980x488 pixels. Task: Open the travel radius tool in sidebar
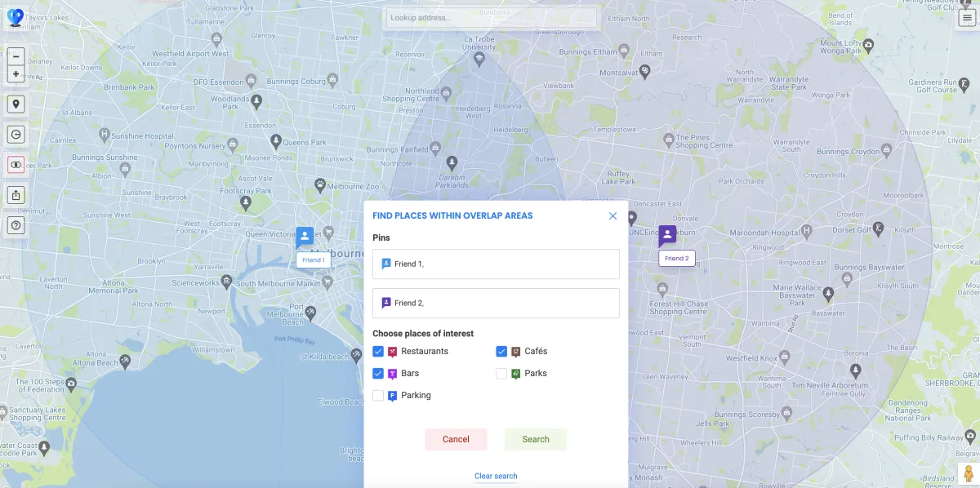point(16,134)
